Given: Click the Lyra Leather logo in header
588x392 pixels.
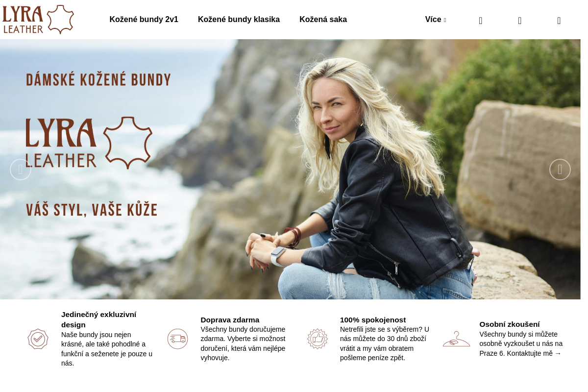Looking at the screenshot, I should [38, 20].
